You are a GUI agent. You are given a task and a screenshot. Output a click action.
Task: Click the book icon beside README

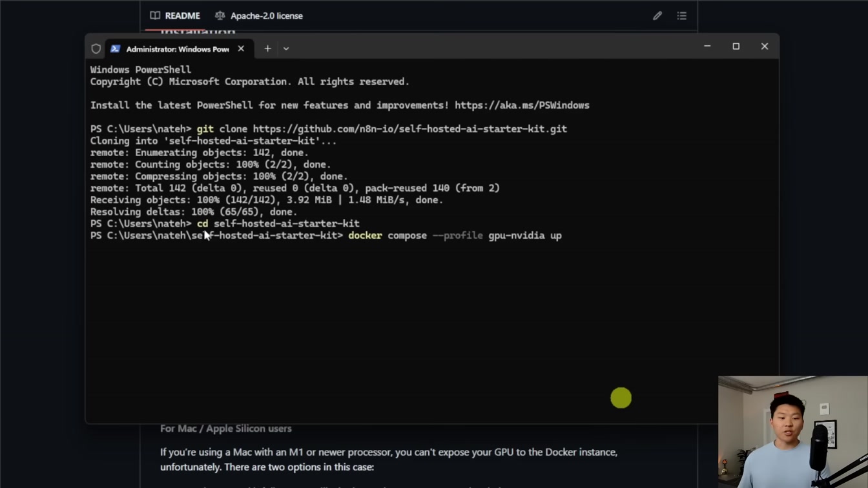pos(155,15)
